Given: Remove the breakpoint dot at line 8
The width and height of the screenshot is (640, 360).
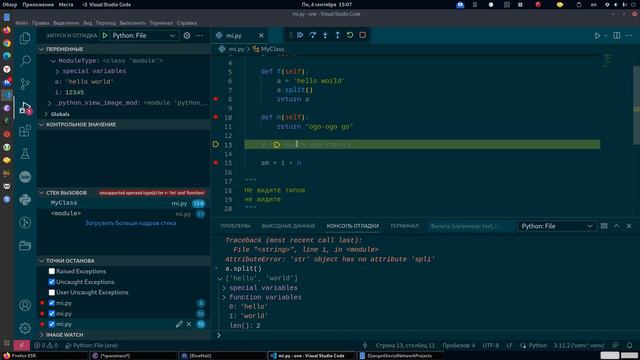Looking at the screenshot, I should click(216, 99).
